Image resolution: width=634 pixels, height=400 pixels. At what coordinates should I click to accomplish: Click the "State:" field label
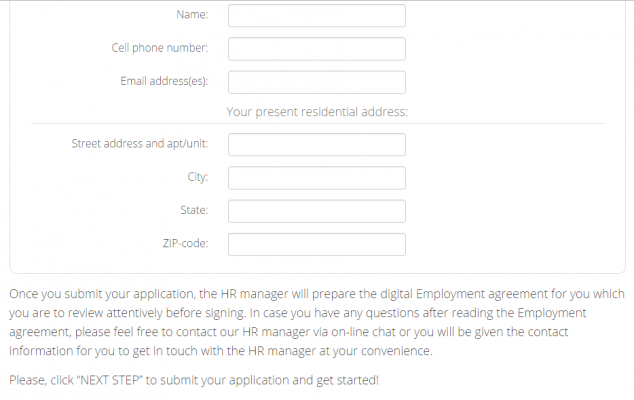(x=194, y=211)
